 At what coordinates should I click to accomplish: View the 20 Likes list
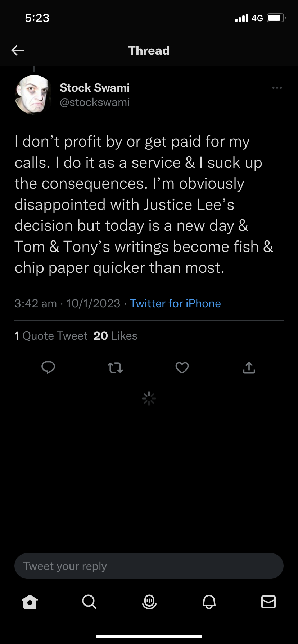point(116,336)
